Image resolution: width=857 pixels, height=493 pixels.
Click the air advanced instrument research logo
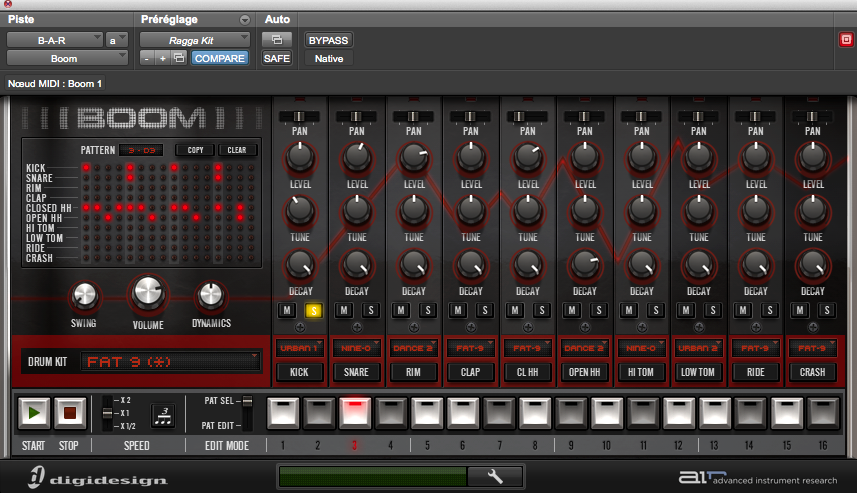[x=758, y=478]
